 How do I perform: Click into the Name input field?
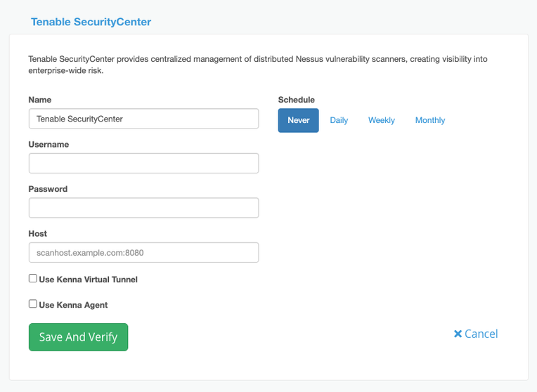click(143, 119)
